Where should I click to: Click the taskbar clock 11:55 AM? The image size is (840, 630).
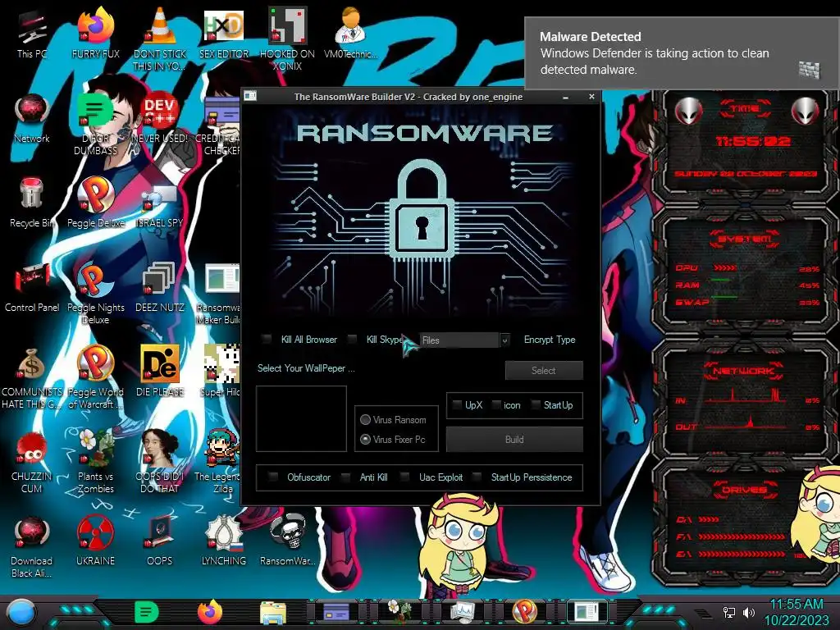coord(796,604)
